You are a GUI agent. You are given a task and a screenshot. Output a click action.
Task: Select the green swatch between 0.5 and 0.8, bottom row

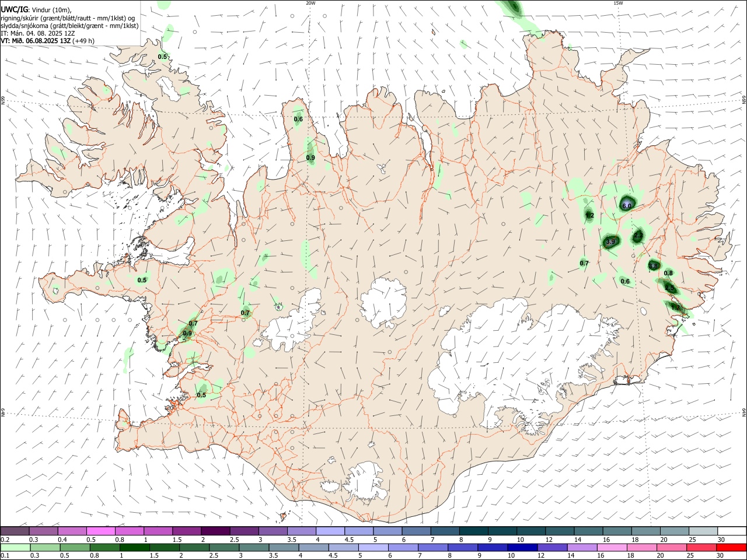tap(75, 548)
